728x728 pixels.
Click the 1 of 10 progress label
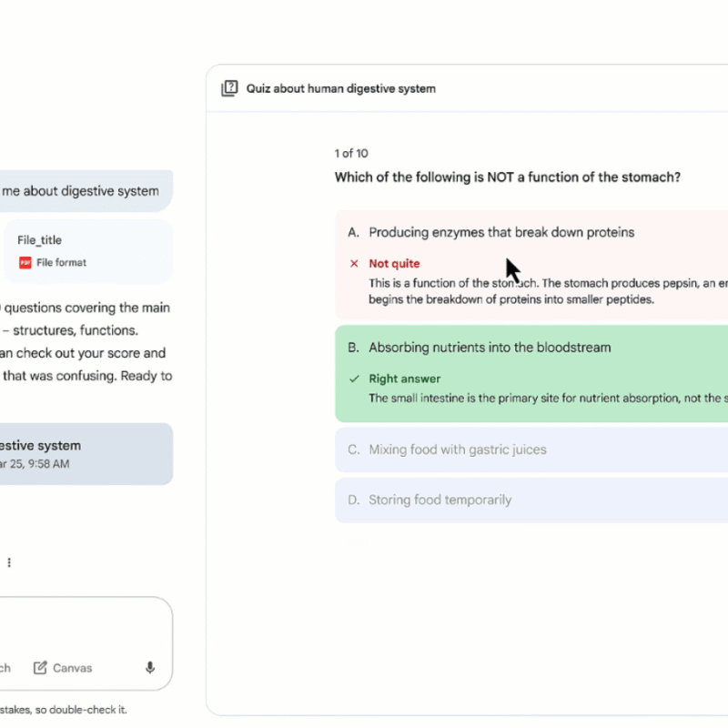click(x=351, y=153)
